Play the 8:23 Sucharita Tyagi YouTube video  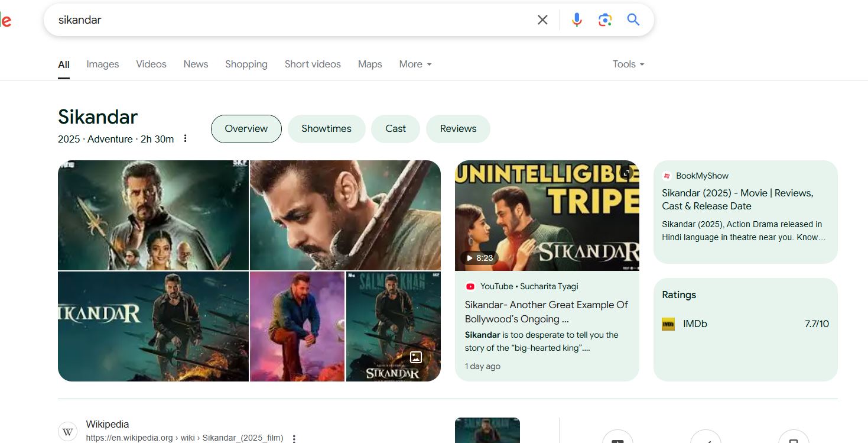547,216
